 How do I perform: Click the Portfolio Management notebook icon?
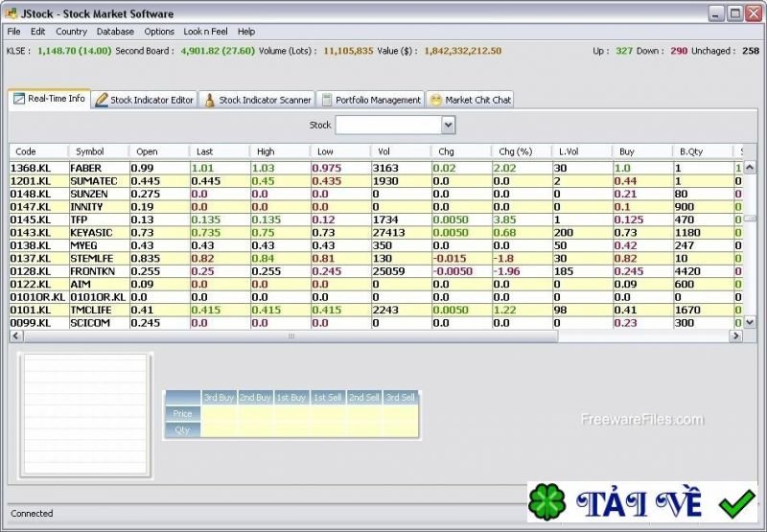(x=326, y=100)
